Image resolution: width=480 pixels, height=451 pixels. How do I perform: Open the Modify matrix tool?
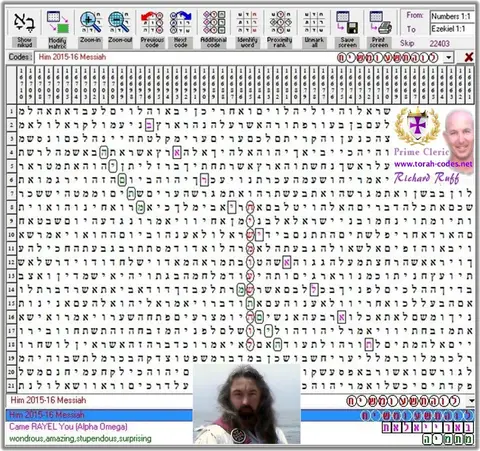coord(57,23)
